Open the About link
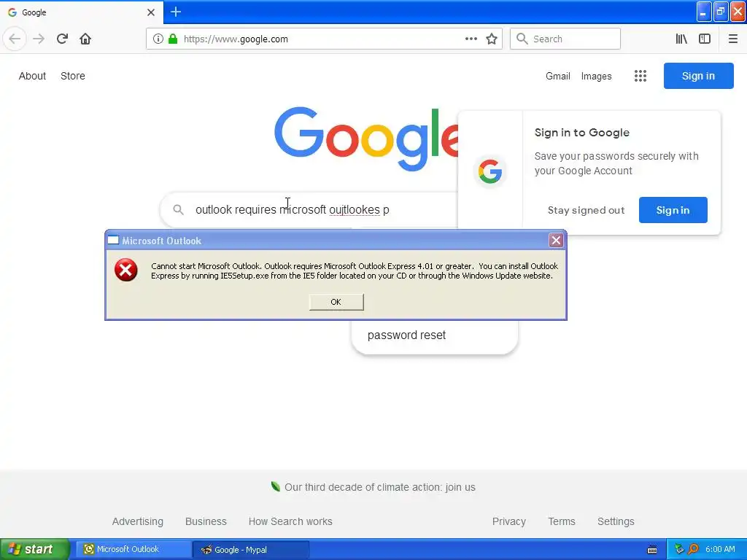The height and width of the screenshot is (560, 747). click(32, 76)
